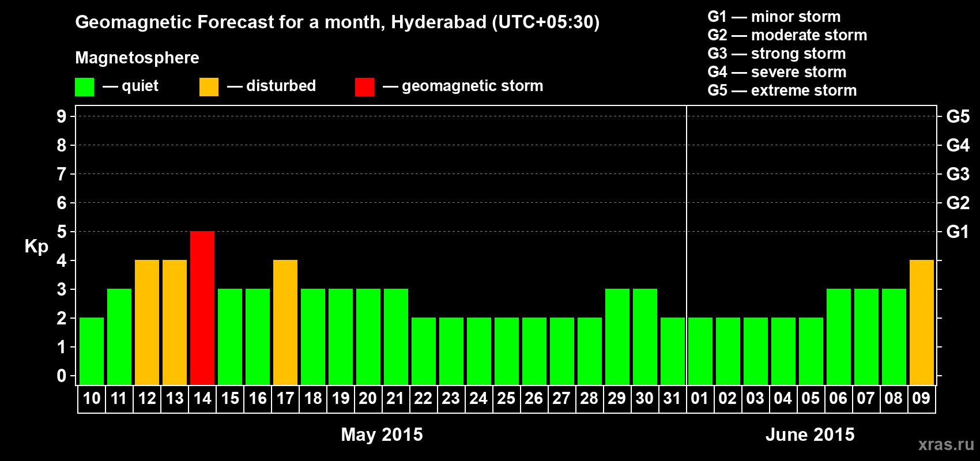Select the green bar for May 15
Image resolution: width=980 pixels, height=461 pixels.
tap(230, 337)
